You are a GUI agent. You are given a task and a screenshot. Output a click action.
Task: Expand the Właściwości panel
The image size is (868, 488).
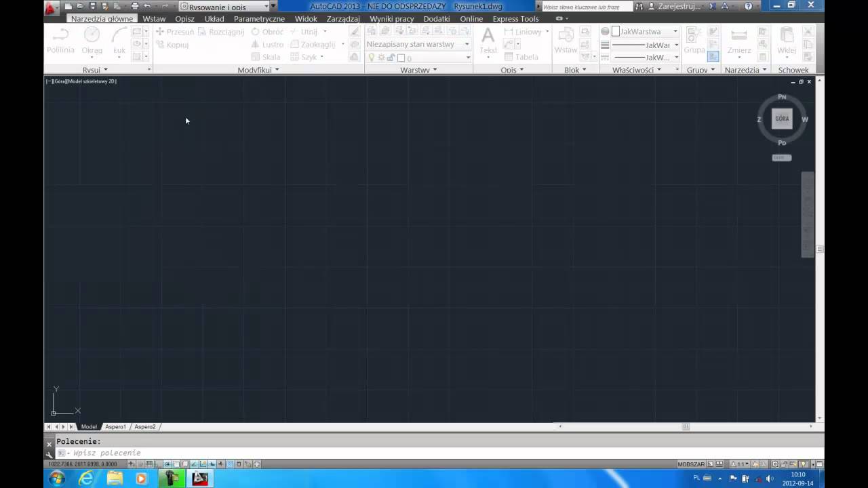(x=636, y=70)
